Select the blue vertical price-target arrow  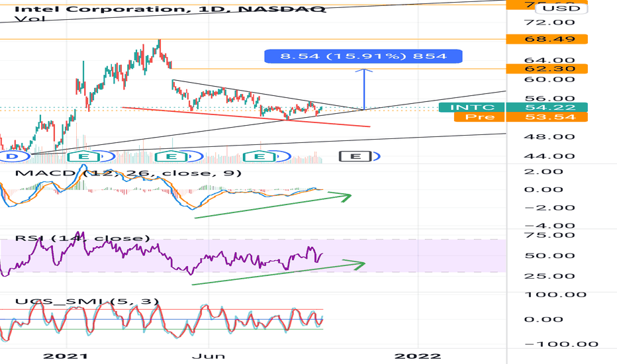tap(364, 89)
